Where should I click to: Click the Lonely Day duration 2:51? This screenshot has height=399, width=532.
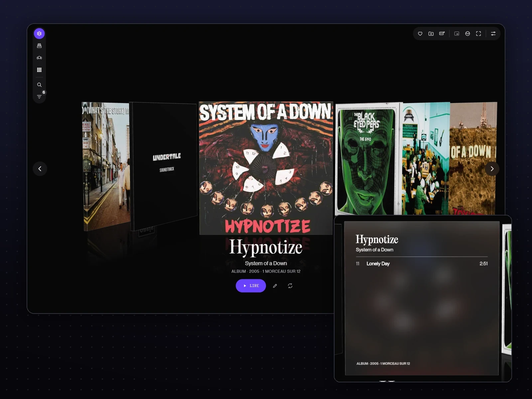click(x=483, y=264)
